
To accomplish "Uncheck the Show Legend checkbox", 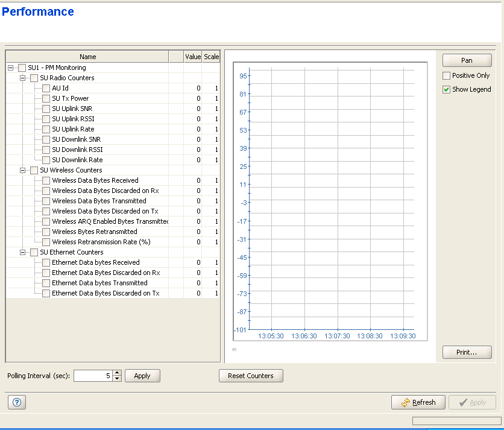I will coord(446,90).
